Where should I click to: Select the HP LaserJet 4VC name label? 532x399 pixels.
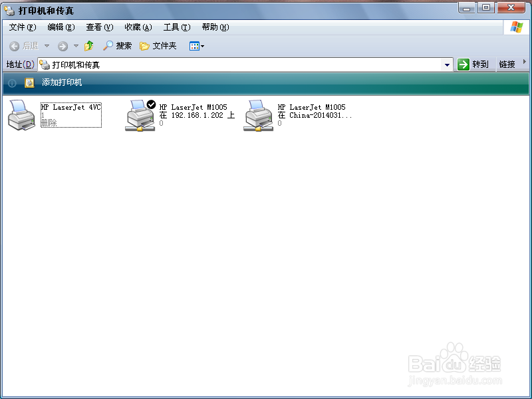tap(71, 107)
